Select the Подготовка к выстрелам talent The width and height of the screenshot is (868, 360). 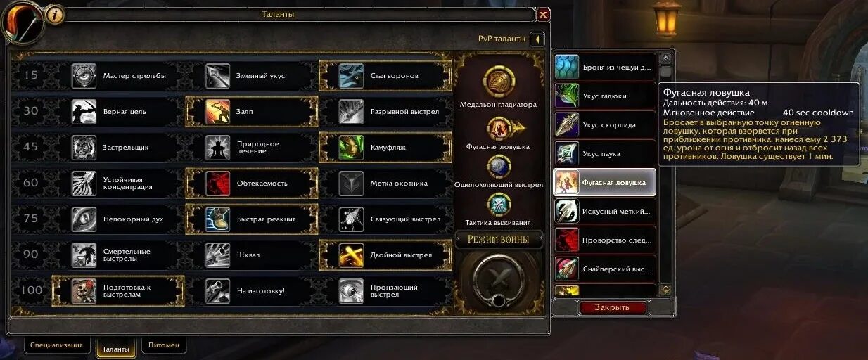pyautogui.click(x=118, y=291)
